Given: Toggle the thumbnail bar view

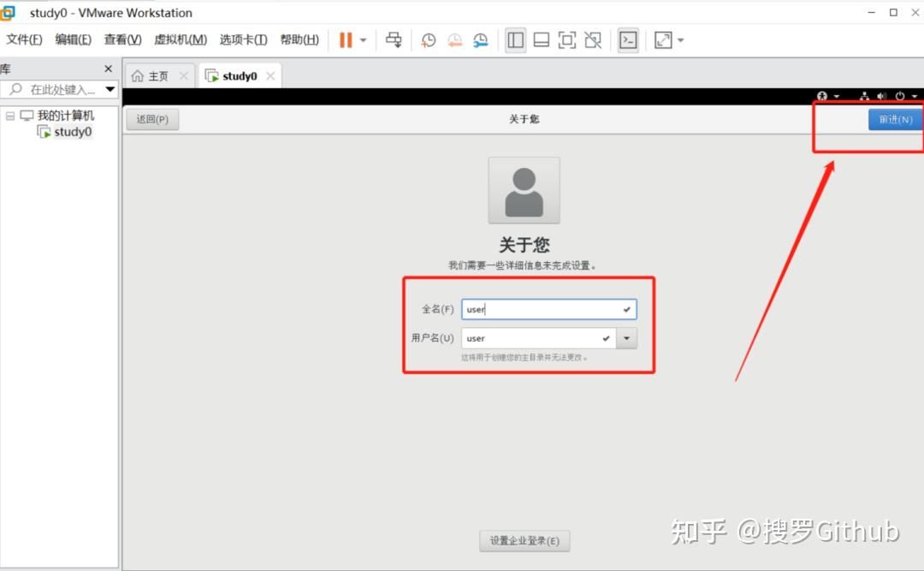Looking at the screenshot, I should tap(541, 40).
